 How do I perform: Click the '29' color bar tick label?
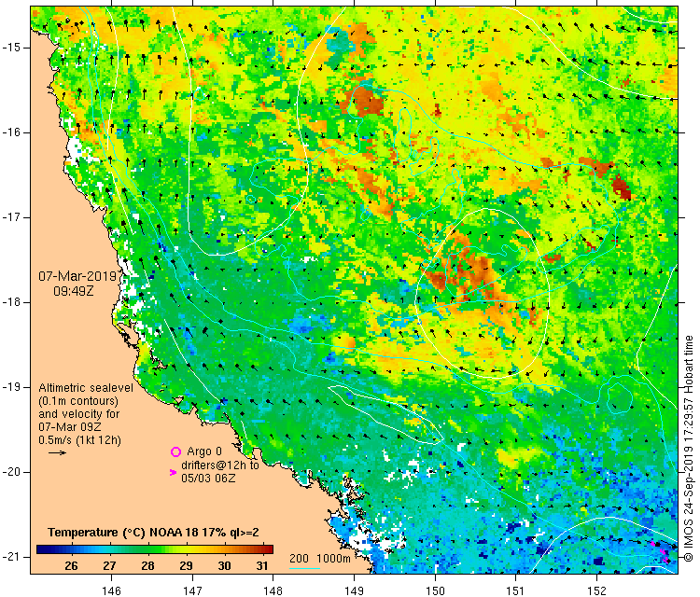(x=186, y=566)
